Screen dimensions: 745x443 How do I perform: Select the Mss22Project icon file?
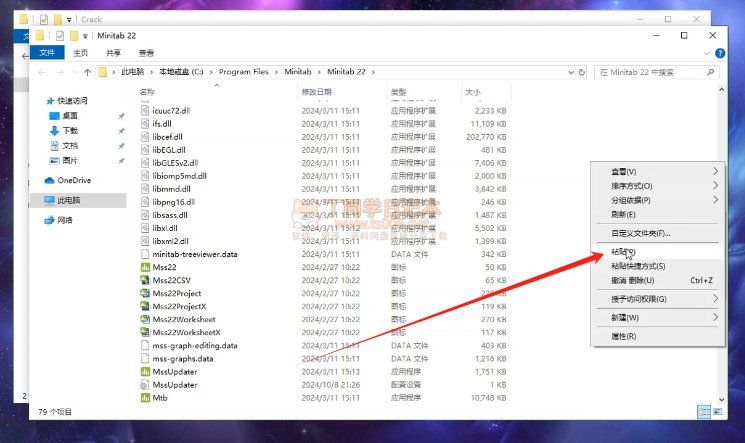click(145, 293)
